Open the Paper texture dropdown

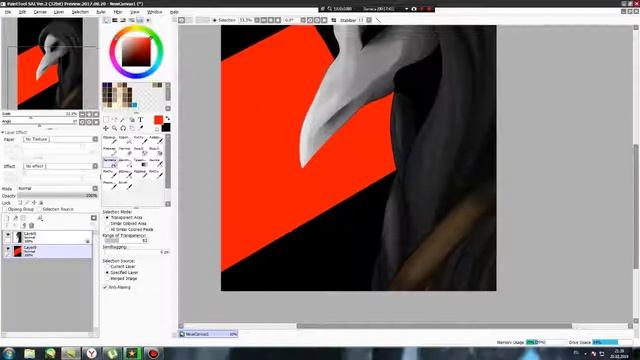click(60, 139)
